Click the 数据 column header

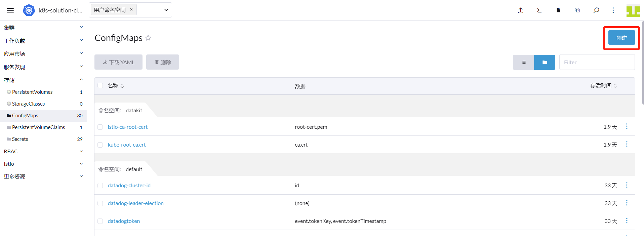(x=300, y=86)
